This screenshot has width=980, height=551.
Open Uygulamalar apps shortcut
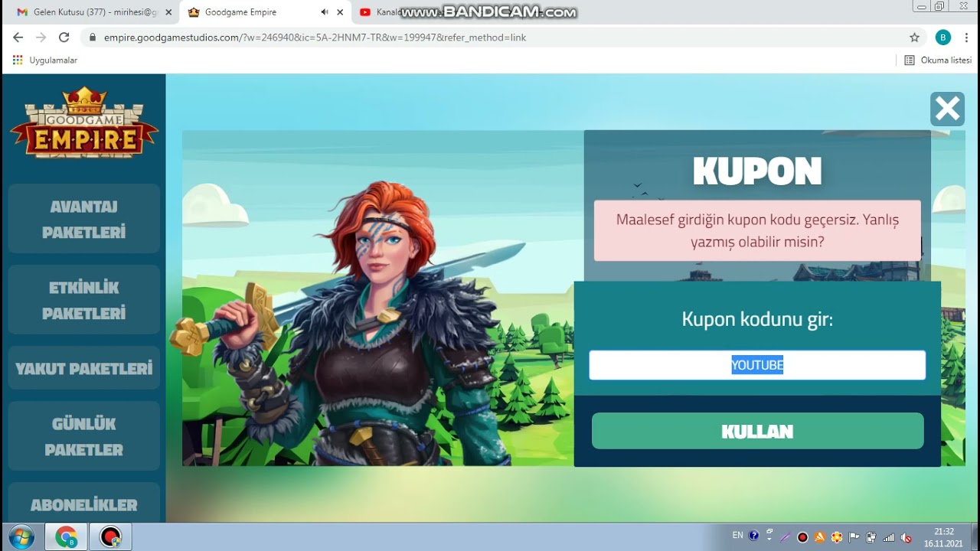(45, 60)
